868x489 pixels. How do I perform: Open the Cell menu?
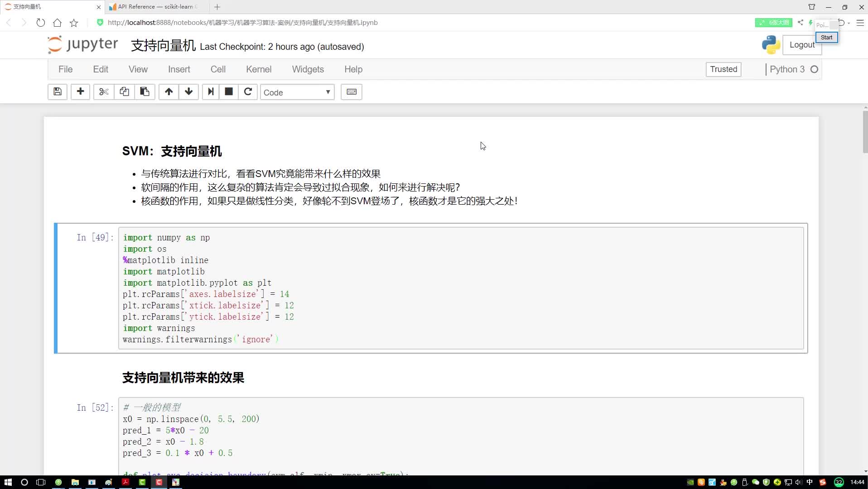(x=218, y=69)
